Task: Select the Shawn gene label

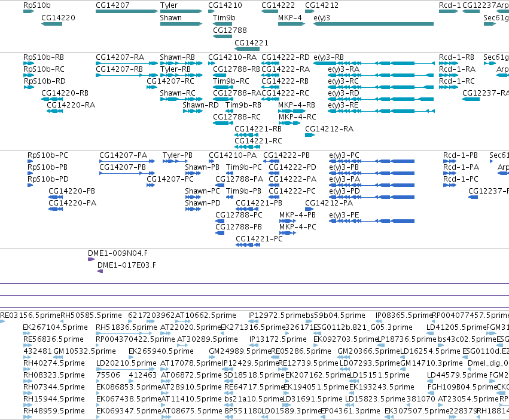Action: 170,18
